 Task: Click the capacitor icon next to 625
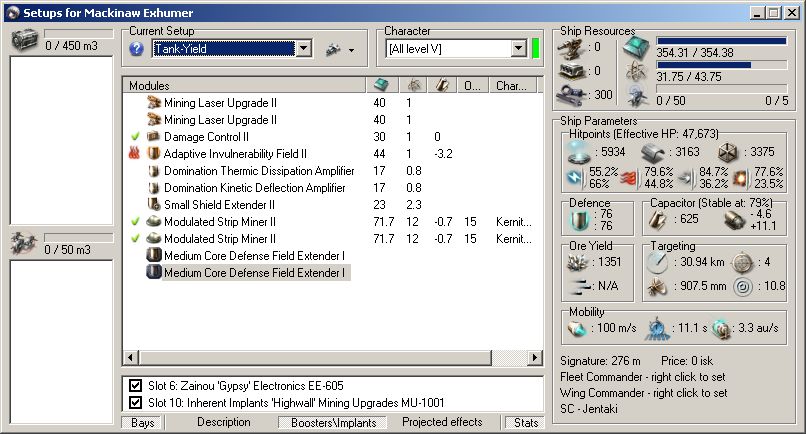[657, 220]
